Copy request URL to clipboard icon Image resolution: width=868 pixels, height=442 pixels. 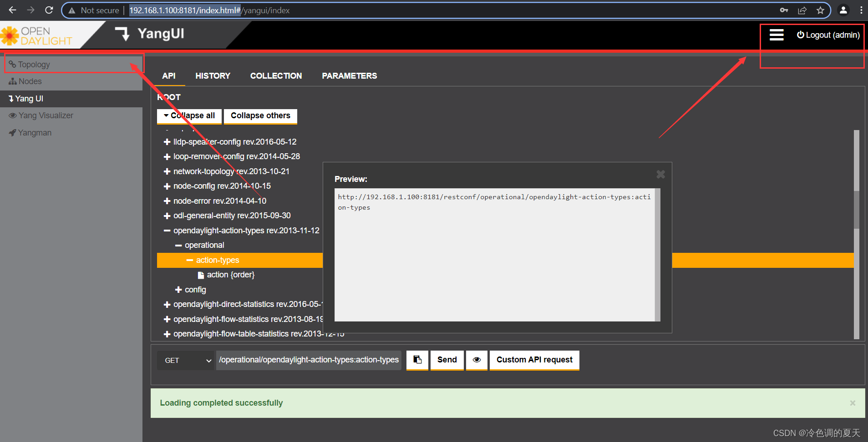coord(417,360)
